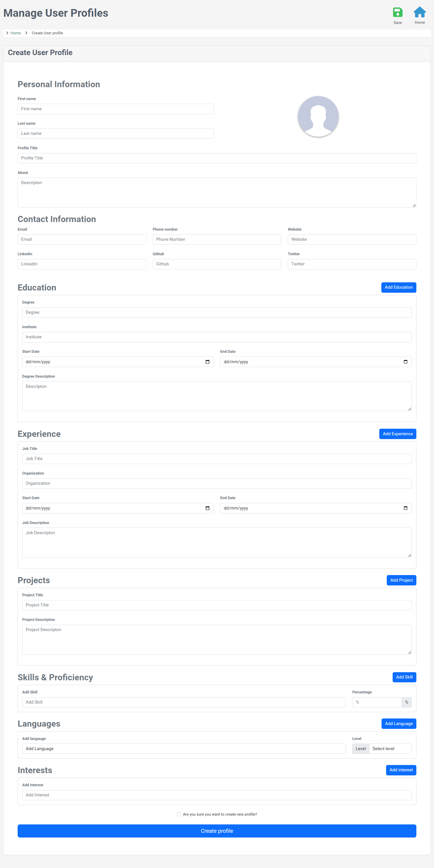Open Experience Start Date calendar picker

coord(207,508)
